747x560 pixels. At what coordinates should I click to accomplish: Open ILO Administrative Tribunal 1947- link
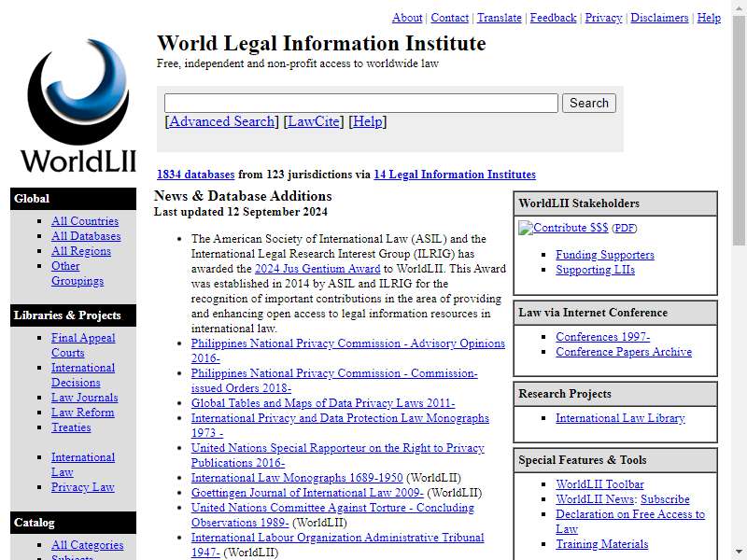click(337, 545)
